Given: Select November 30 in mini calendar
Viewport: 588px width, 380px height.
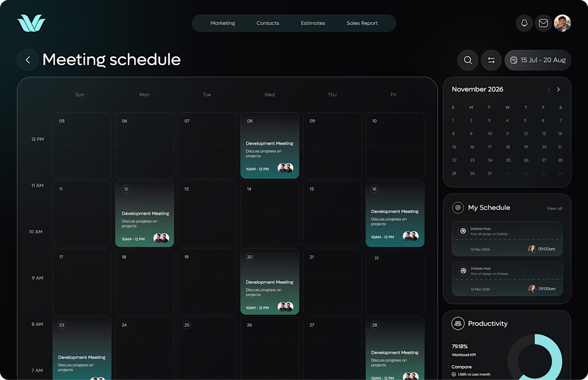Looking at the screenshot, I should click(x=472, y=173).
